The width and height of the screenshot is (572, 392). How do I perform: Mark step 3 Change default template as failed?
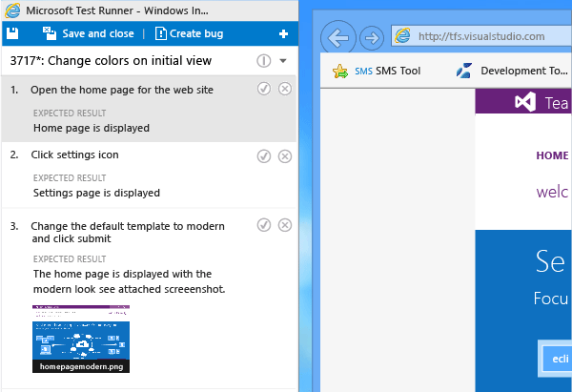[x=285, y=225]
